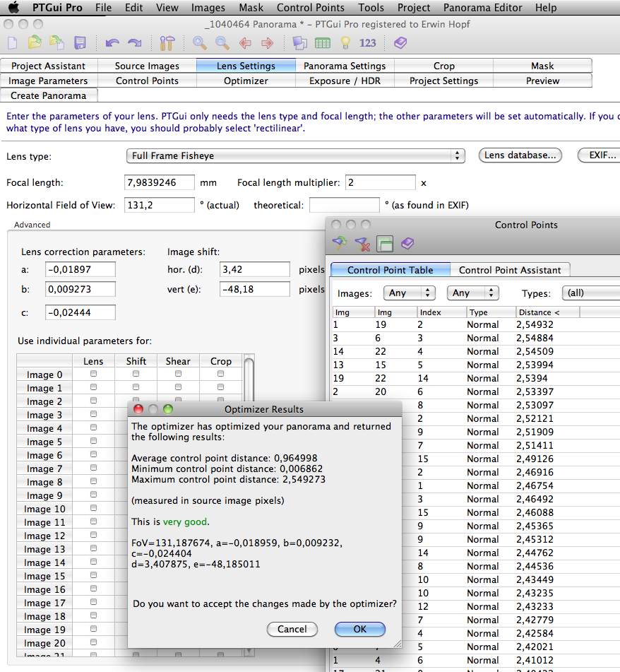Click the vertical image shift (e) field
Viewport: 620px width, 672px height.
254,289
